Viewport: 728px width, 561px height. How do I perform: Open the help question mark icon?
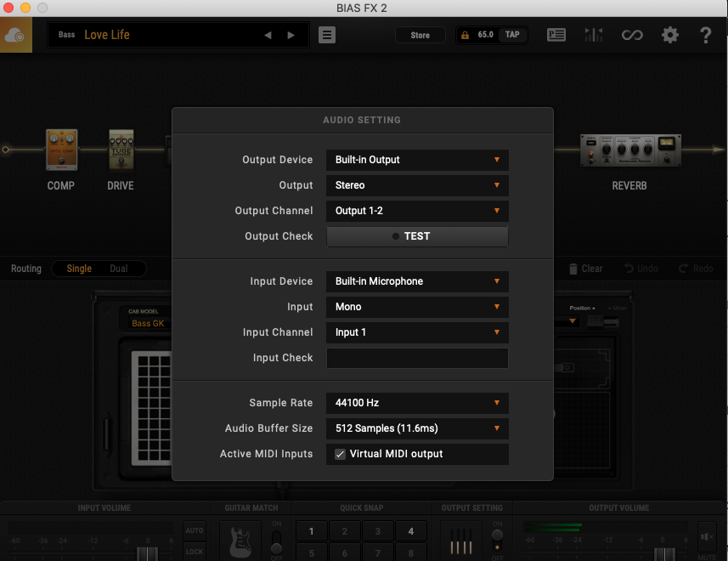[706, 34]
